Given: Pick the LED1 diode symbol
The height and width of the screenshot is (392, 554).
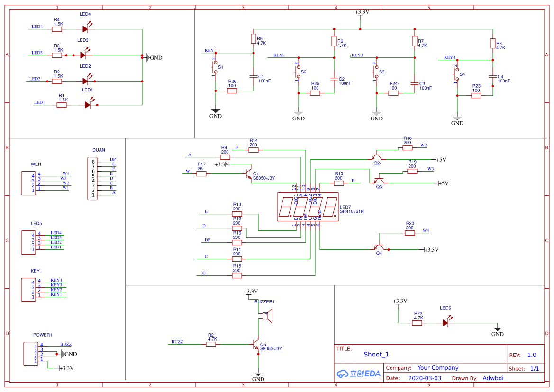Looking at the screenshot, I should (x=88, y=104).
